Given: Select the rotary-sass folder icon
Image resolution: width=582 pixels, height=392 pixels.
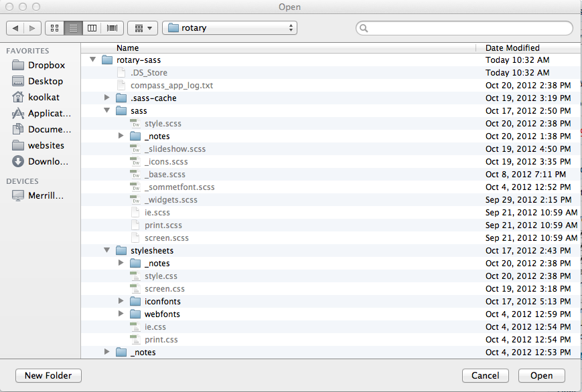Looking at the screenshot, I should (x=107, y=60).
